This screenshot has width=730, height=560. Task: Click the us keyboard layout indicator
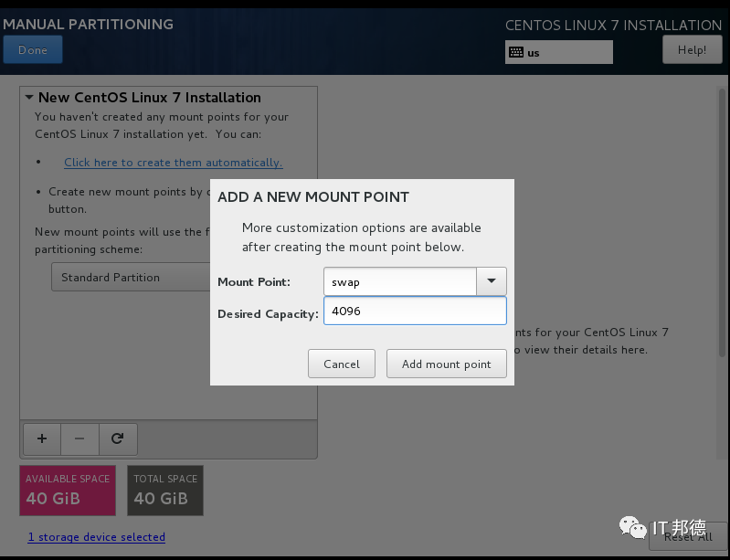tap(558, 52)
